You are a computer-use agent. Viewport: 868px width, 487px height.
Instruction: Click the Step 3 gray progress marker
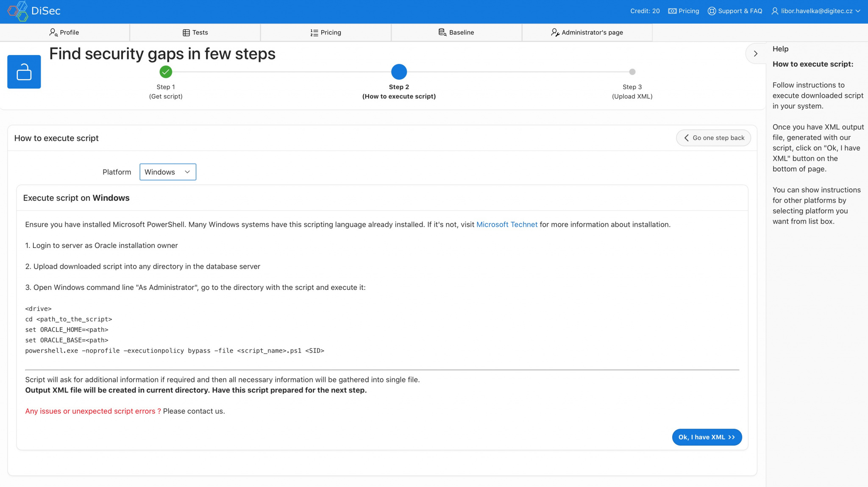pyautogui.click(x=632, y=72)
